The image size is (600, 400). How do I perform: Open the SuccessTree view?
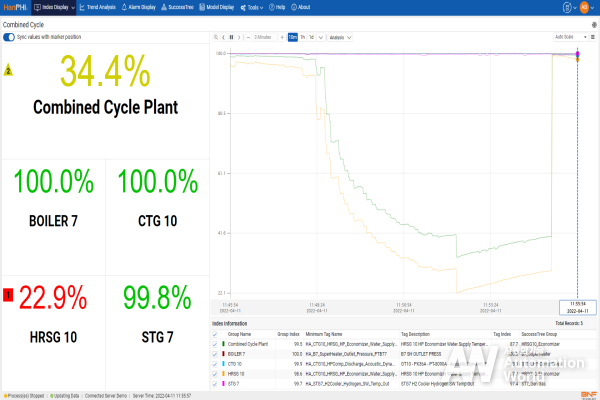point(178,7)
